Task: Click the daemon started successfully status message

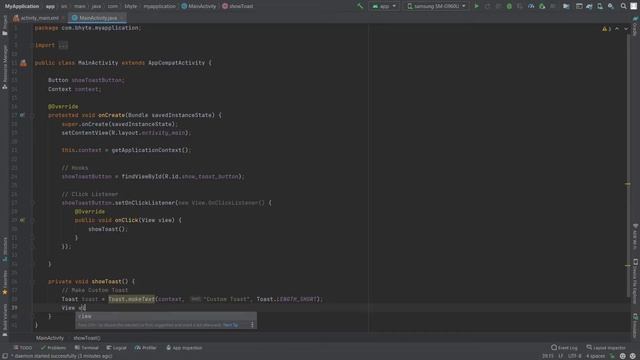Action: [63, 356]
